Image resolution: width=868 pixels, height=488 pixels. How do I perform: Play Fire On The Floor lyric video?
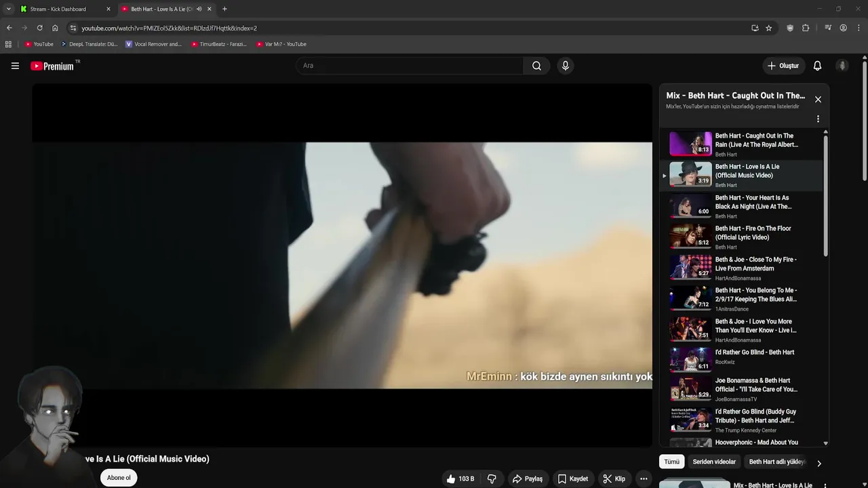click(741, 237)
